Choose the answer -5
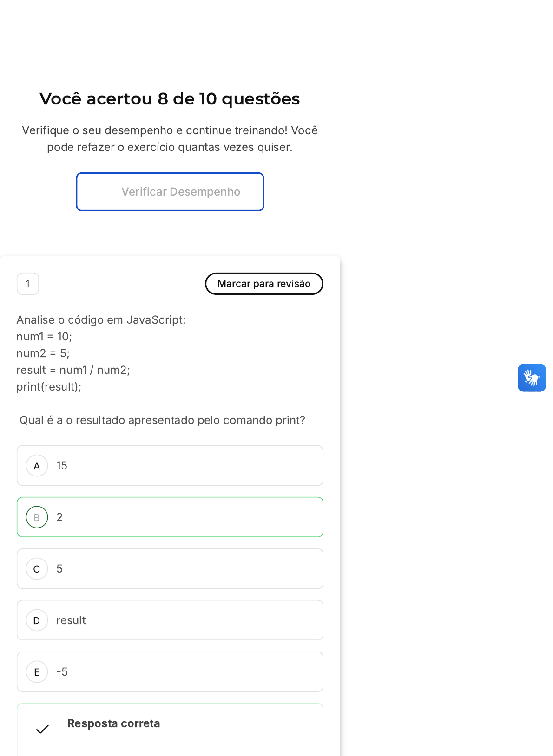553x756 pixels. coord(170,672)
